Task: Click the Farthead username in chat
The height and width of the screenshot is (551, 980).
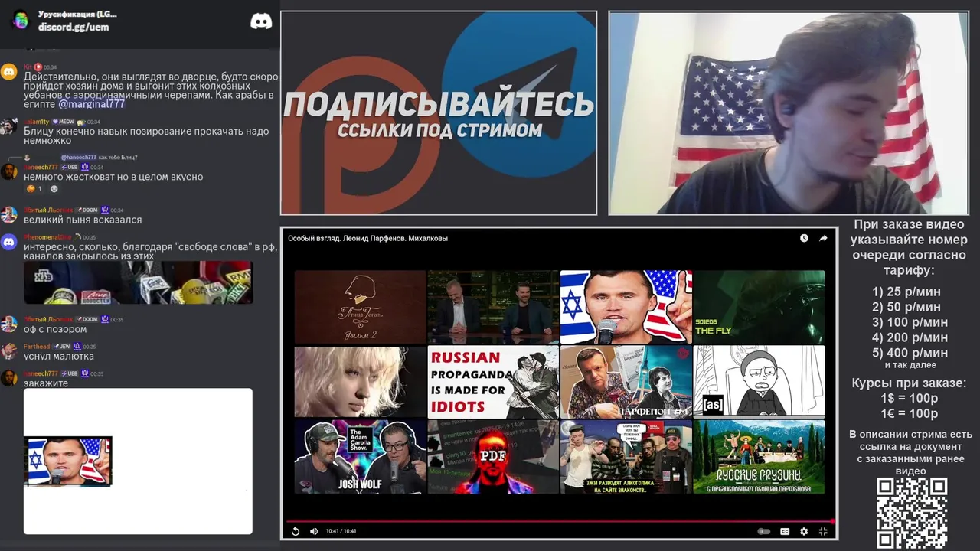Action: click(37, 347)
